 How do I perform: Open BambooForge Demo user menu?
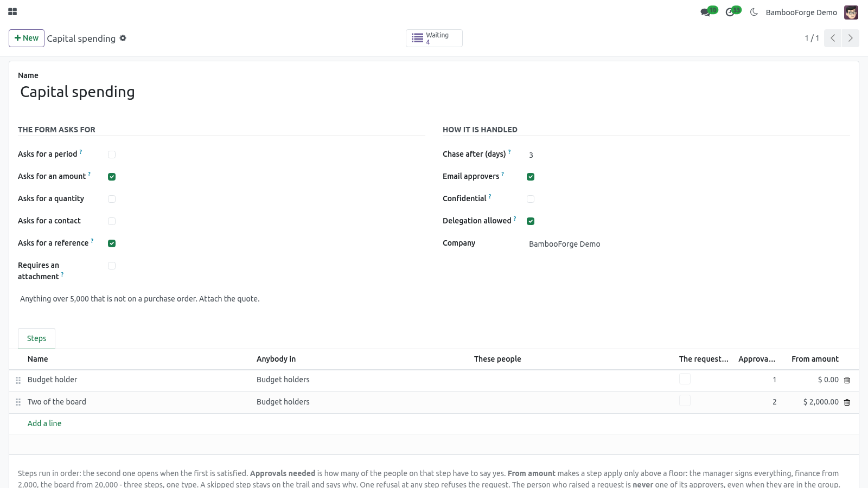coord(801,12)
